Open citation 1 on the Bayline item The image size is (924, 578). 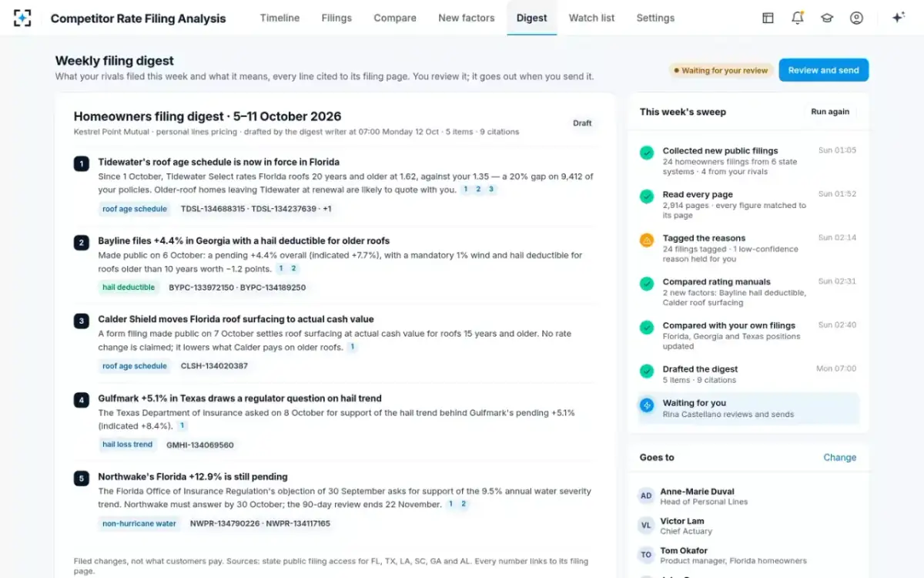tap(281, 268)
